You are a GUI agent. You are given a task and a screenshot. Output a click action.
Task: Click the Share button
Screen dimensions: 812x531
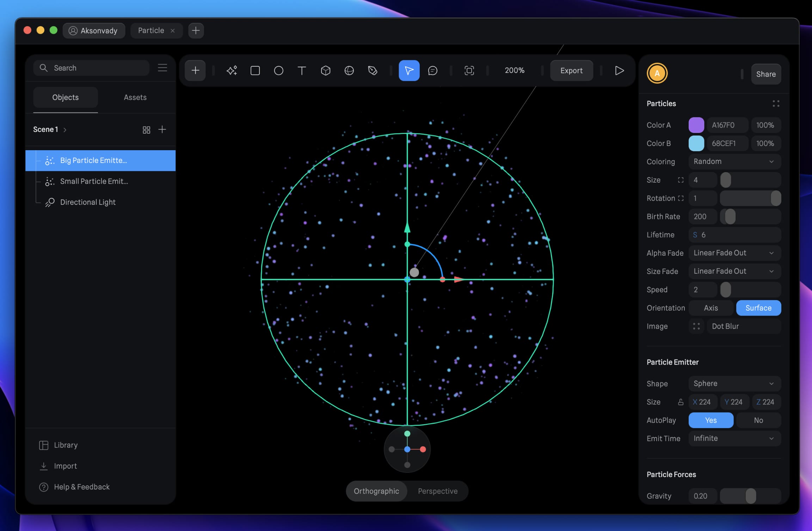(766, 74)
